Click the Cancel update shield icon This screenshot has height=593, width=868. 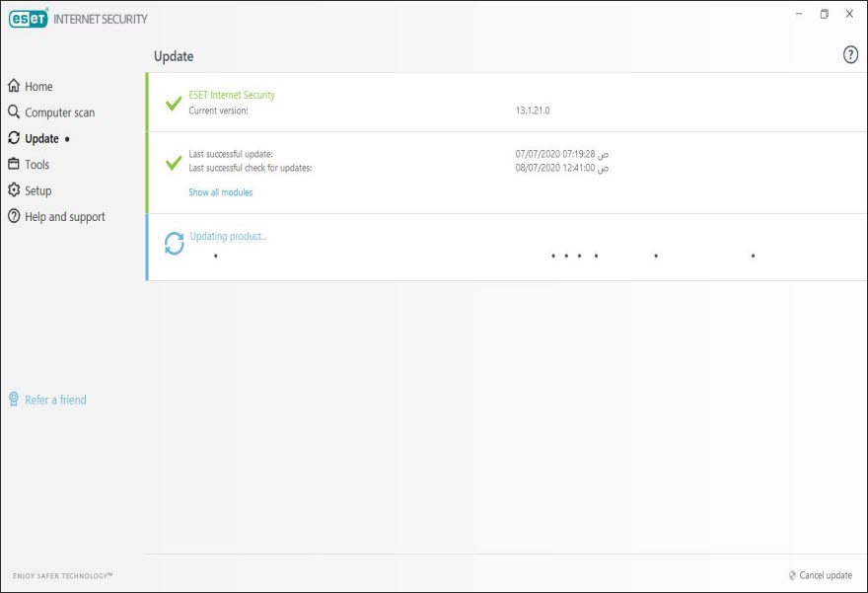(792, 575)
